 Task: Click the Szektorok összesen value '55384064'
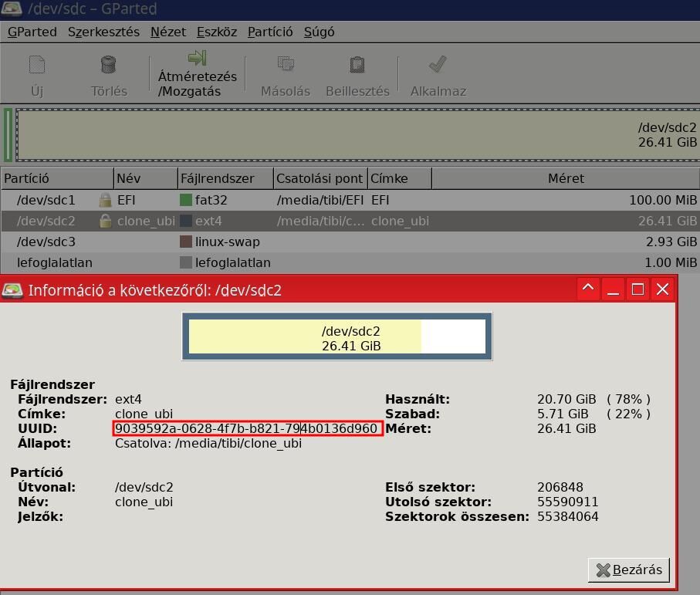(568, 516)
